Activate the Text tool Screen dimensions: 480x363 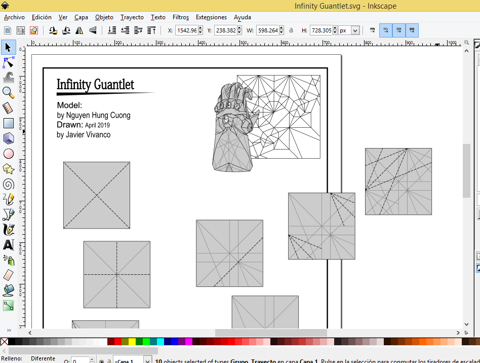(8, 245)
